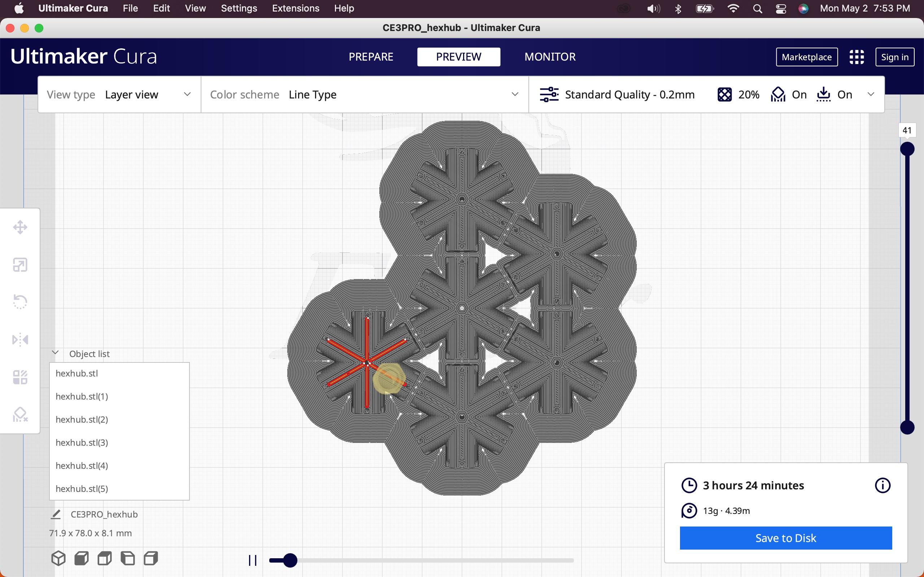
Task: Click the print info icon
Action: (x=882, y=485)
